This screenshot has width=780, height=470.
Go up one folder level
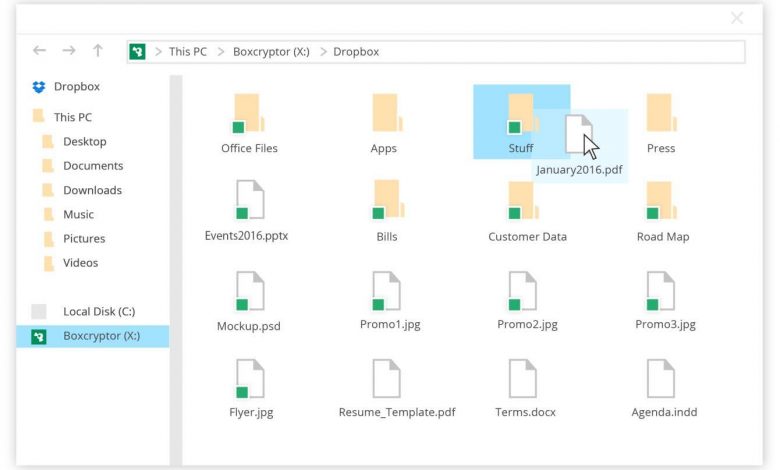[98, 50]
